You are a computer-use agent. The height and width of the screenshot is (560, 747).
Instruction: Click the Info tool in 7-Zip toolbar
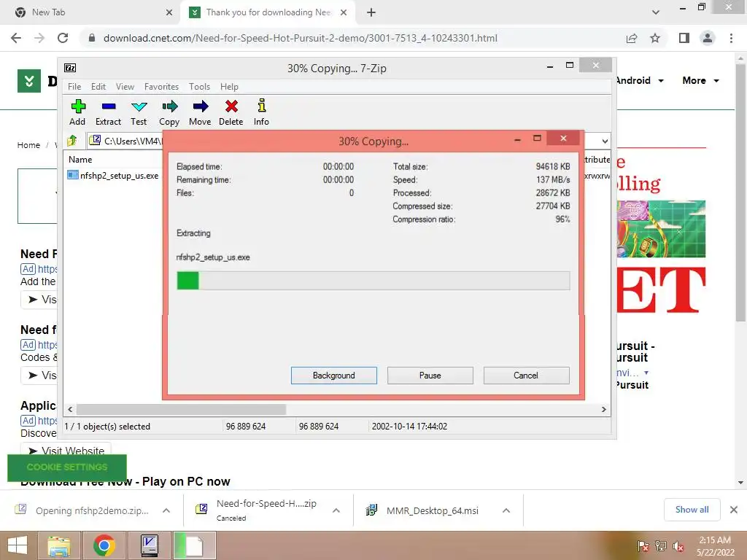pyautogui.click(x=261, y=112)
